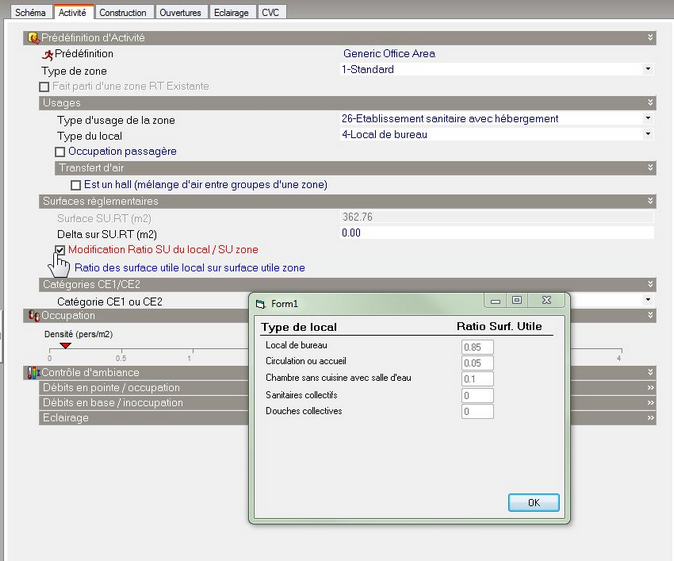Click the Form1 window title icon
Screen dimensions: 674x561
(x=260, y=303)
